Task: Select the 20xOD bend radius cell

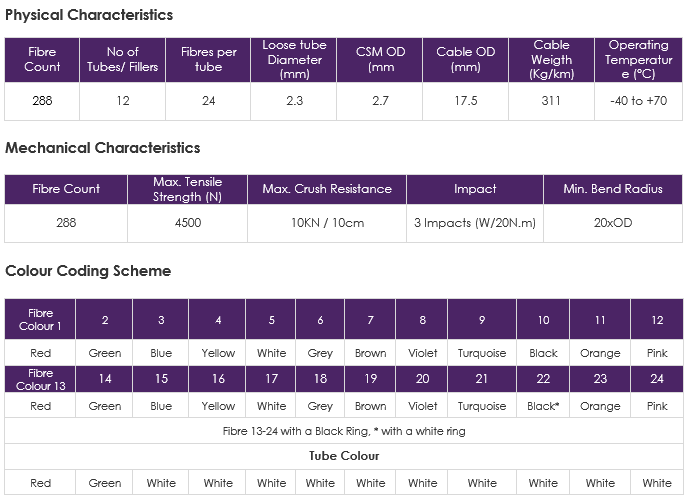Action: point(613,223)
